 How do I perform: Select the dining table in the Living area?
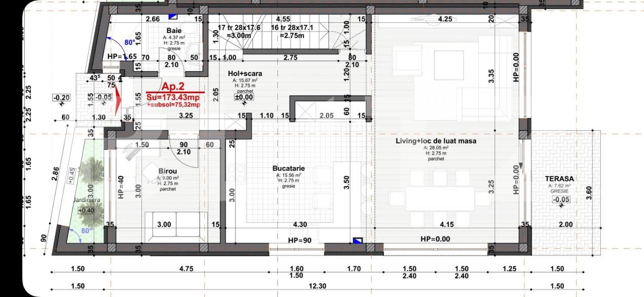point(440,198)
